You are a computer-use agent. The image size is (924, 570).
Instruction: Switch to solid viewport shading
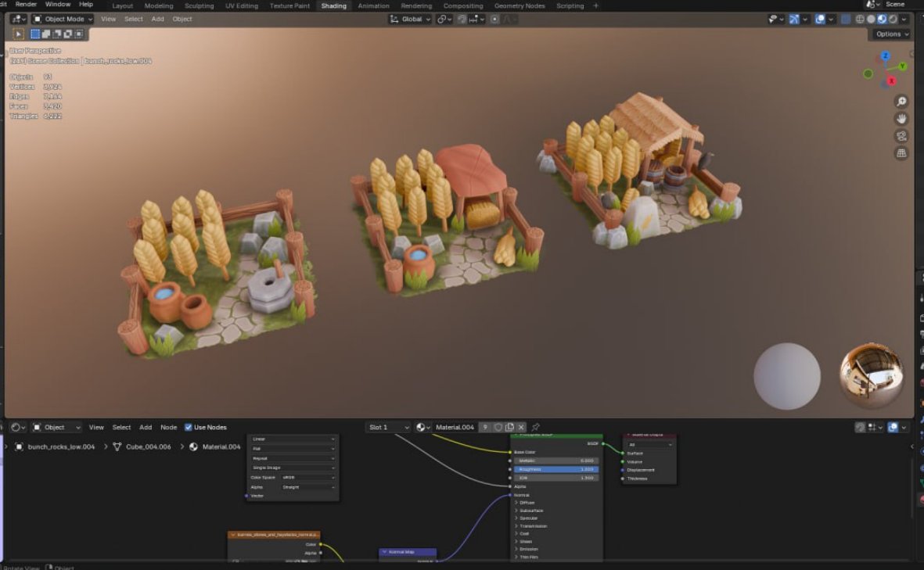(x=871, y=19)
